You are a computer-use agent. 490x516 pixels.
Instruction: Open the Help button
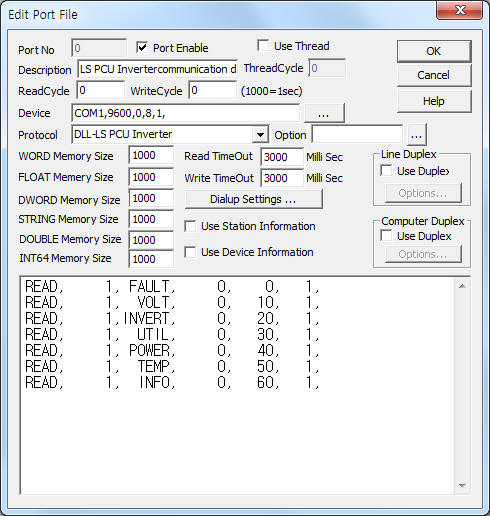point(434,101)
